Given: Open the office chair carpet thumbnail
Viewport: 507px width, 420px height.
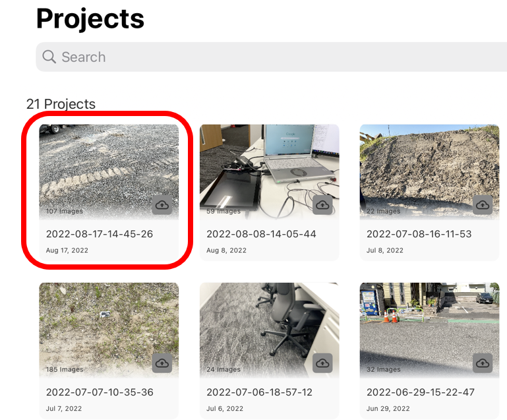Looking at the screenshot, I should point(270,330).
